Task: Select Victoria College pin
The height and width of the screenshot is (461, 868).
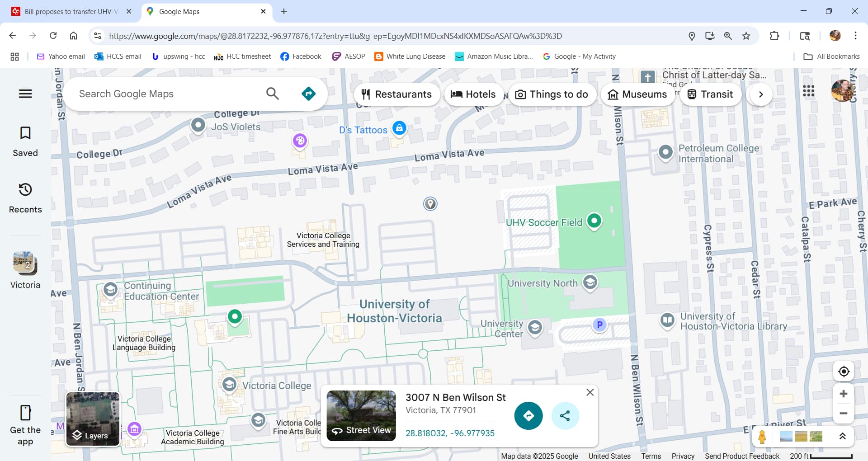Action: click(x=229, y=385)
